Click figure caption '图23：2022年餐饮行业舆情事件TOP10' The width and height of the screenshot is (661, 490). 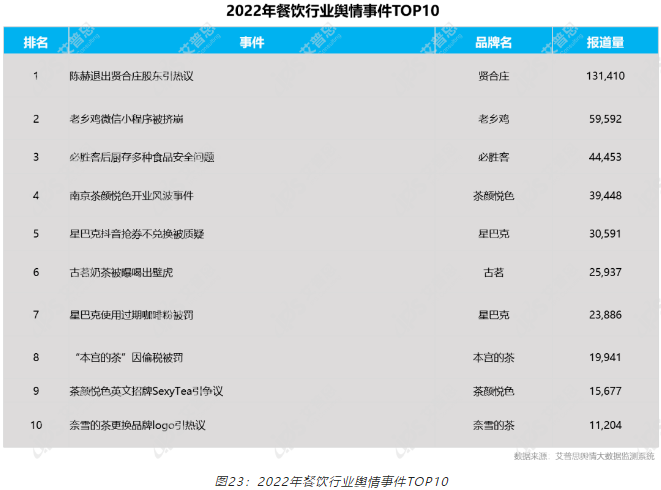pyautogui.click(x=331, y=481)
